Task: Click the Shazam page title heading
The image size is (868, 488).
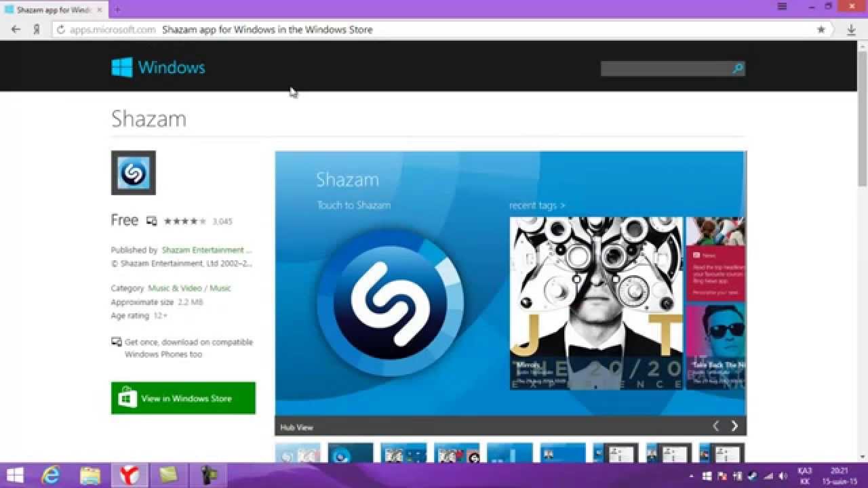Action: [149, 119]
